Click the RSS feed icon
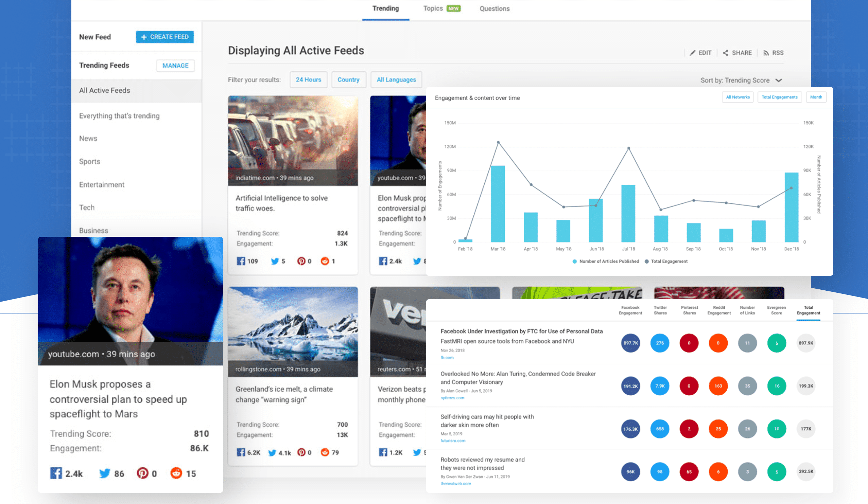The image size is (868, 504). pyautogui.click(x=766, y=53)
